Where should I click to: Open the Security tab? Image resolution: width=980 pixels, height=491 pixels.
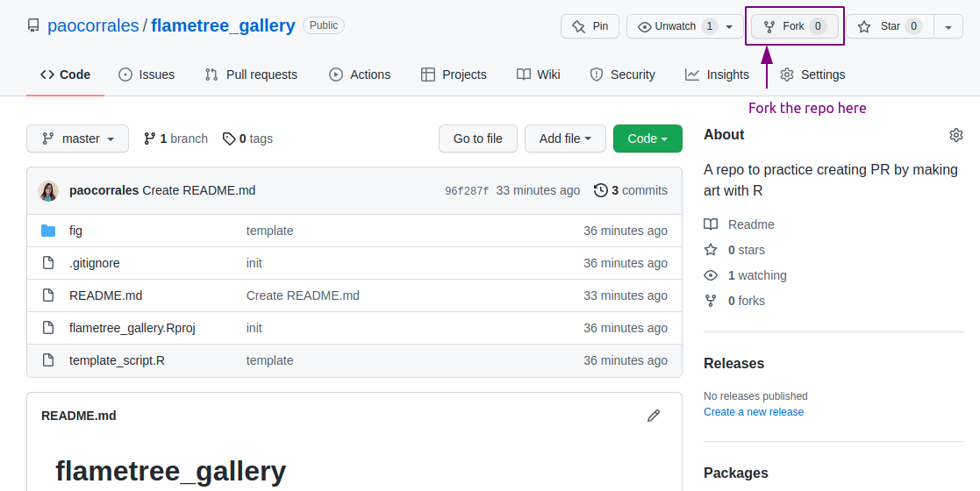point(623,75)
